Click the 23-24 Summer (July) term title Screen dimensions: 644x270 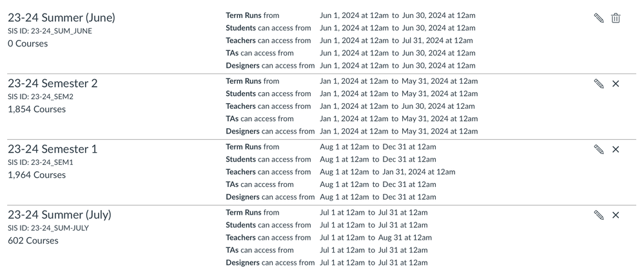[59, 215]
